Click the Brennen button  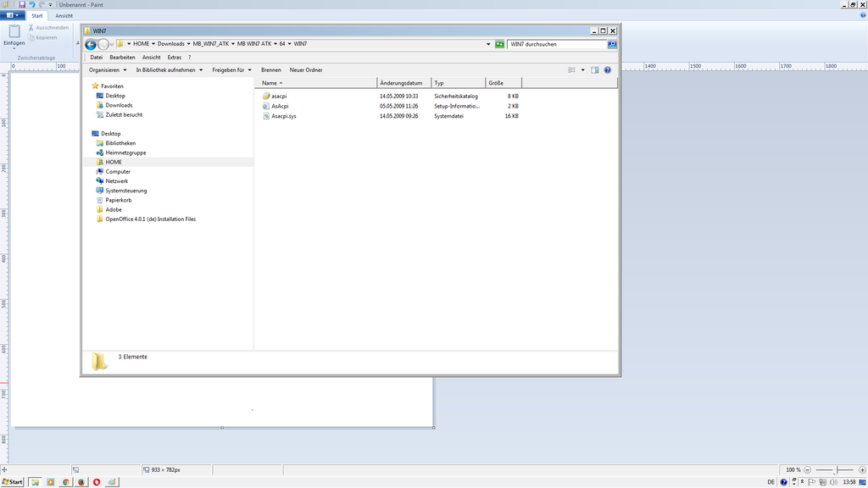pyautogui.click(x=271, y=70)
